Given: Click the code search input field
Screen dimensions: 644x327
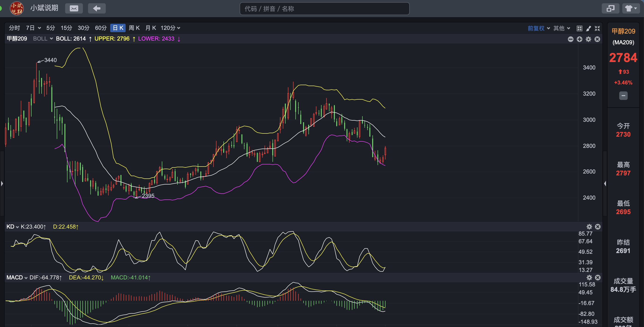Looking at the screenshot, I should pyautogui.click(x=325, y=9).
